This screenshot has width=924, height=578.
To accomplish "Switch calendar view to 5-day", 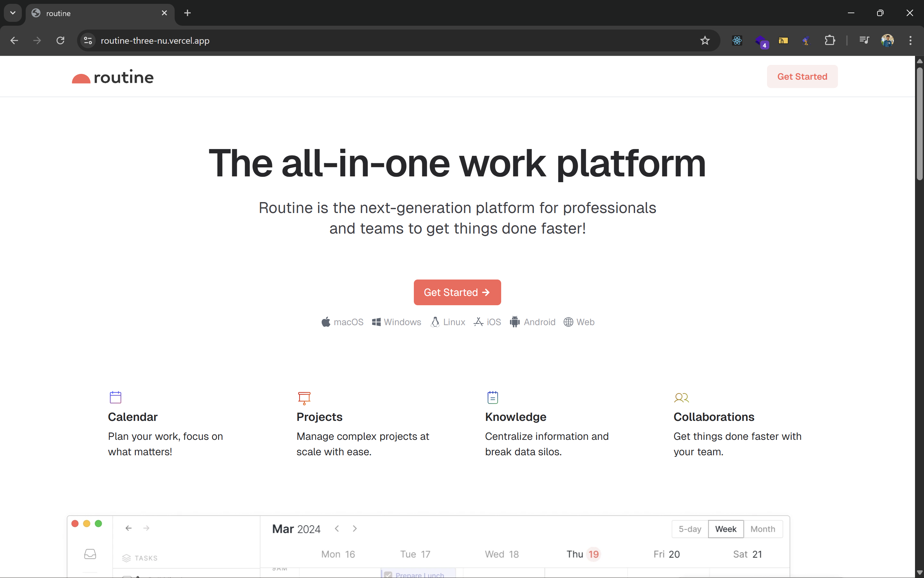I will point(689,529).
